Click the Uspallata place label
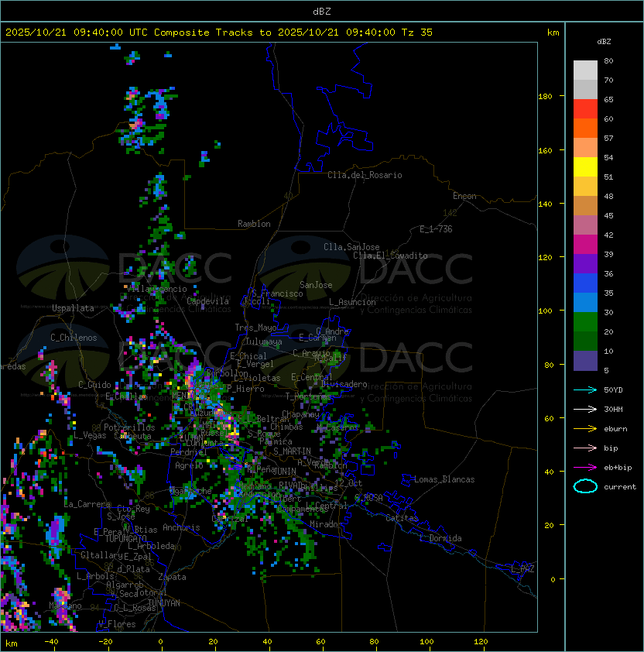644x652 pixels. point(73,308)
